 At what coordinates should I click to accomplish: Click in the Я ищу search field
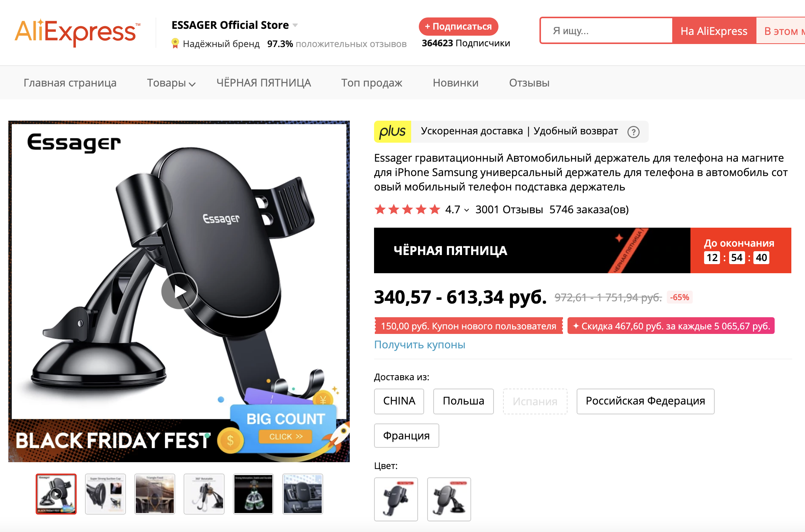pyautogui.click(x=606, y=31)
